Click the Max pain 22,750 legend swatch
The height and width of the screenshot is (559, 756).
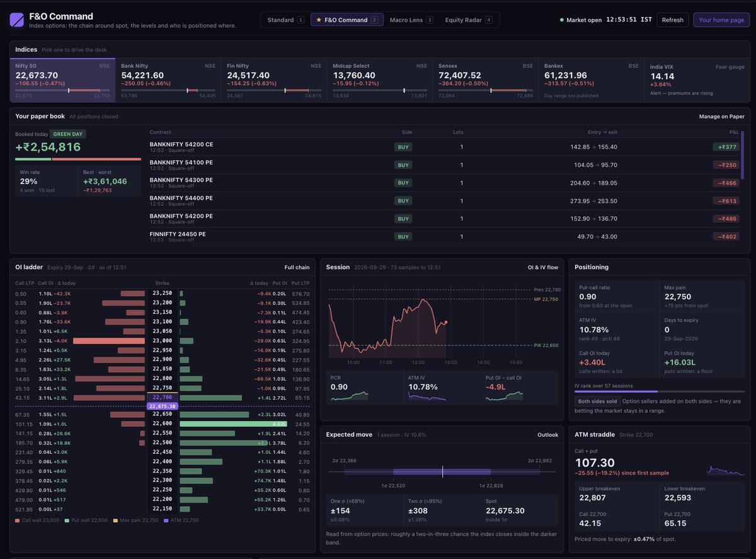point(115,521)
